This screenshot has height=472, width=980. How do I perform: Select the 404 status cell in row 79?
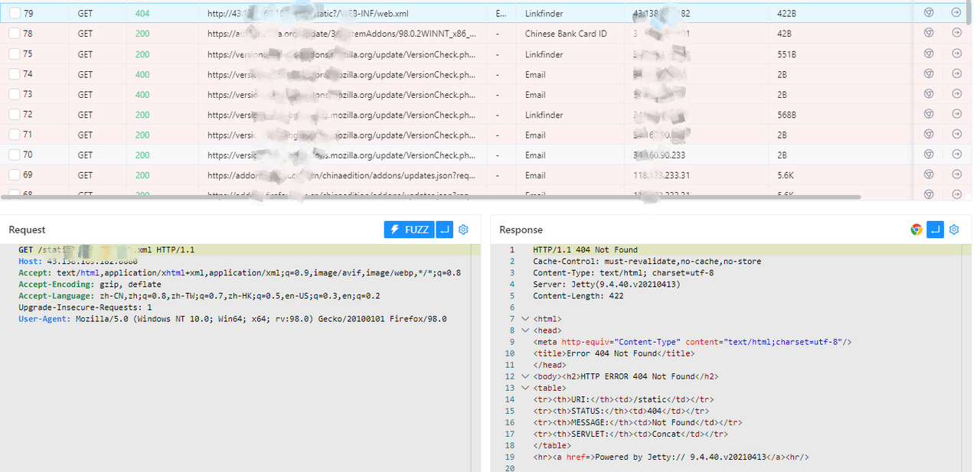[x=142, y=14]
